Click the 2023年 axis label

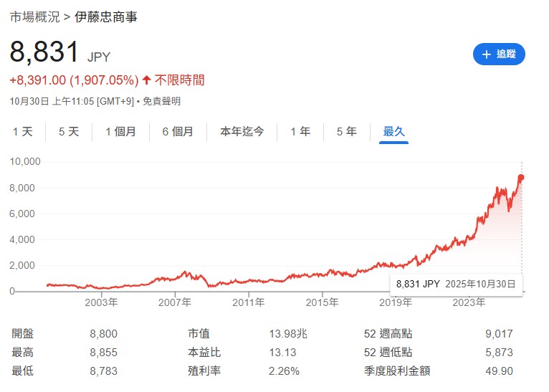[469, 302]
